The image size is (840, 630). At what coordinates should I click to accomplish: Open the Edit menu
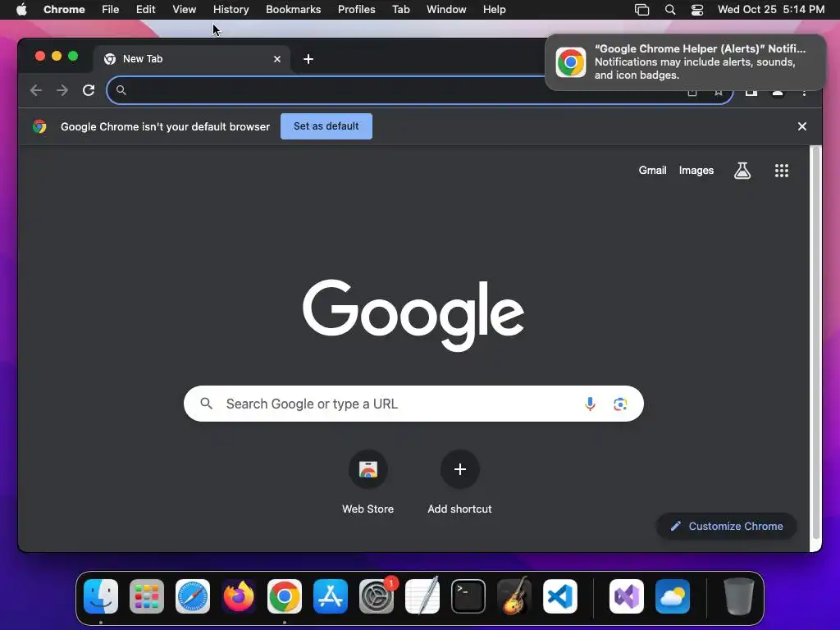pyautogui.click(x=146, y=10)
